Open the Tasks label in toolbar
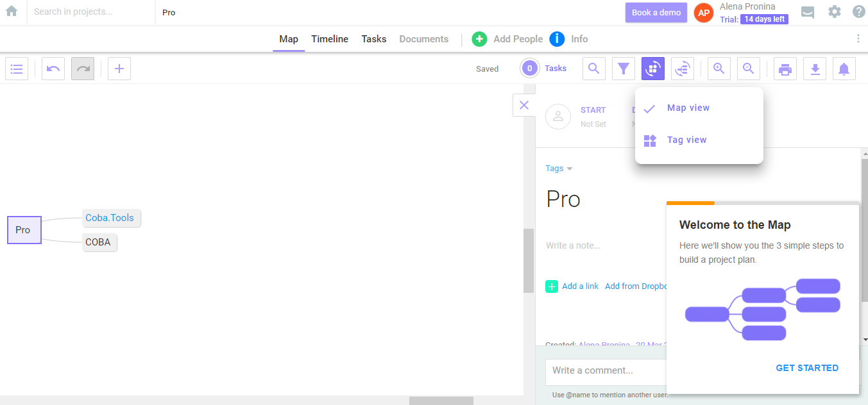The width and height of the screenshot is (868, 405). pyautogui.click(x=556, y=69)
